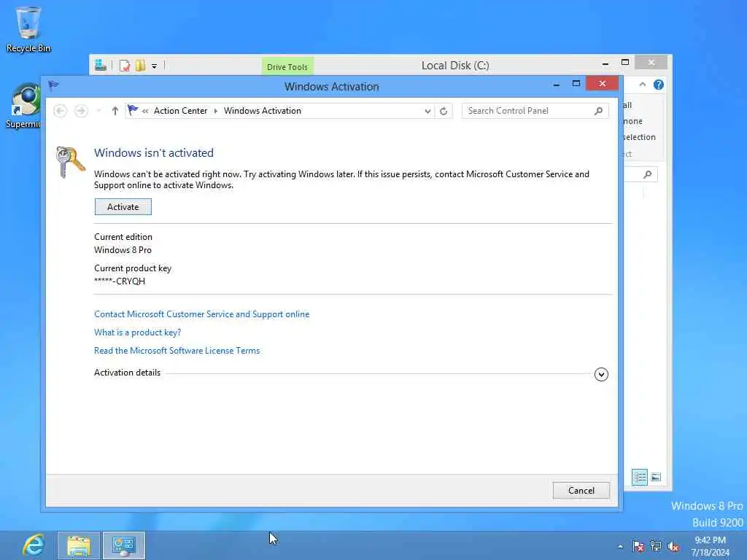This screenshot has height=560, width=747.
Task: Open Help in the Local Disk window
Action: pyautogui.click(x=659, y=85)
